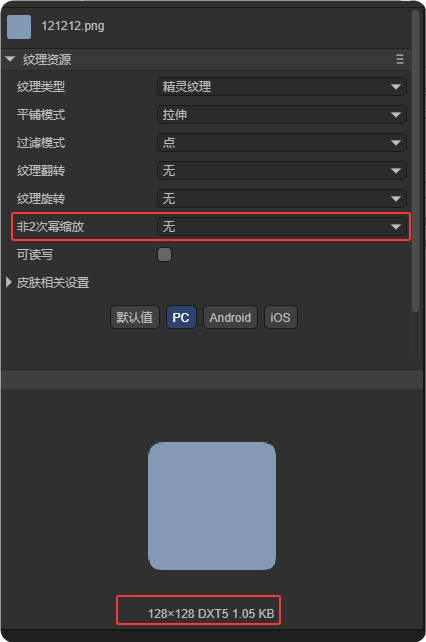Switch to the iOS platform tab
The height and width of the screenshot is (642, 426).
tap(281, 317)
